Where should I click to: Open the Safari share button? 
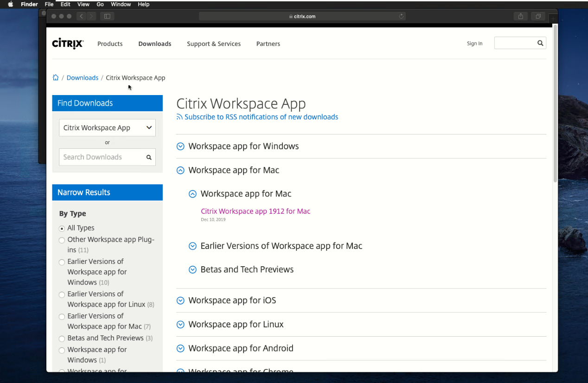[521, 16]
